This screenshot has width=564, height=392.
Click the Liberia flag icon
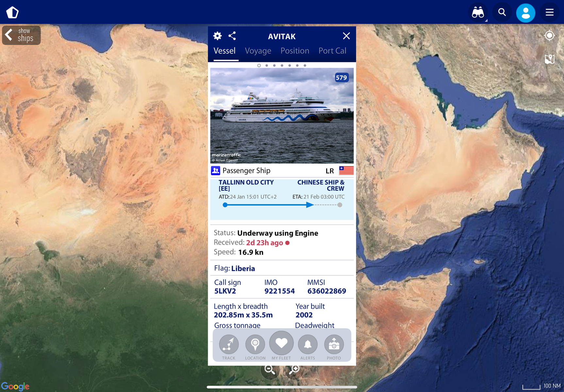tap(346, 171)
